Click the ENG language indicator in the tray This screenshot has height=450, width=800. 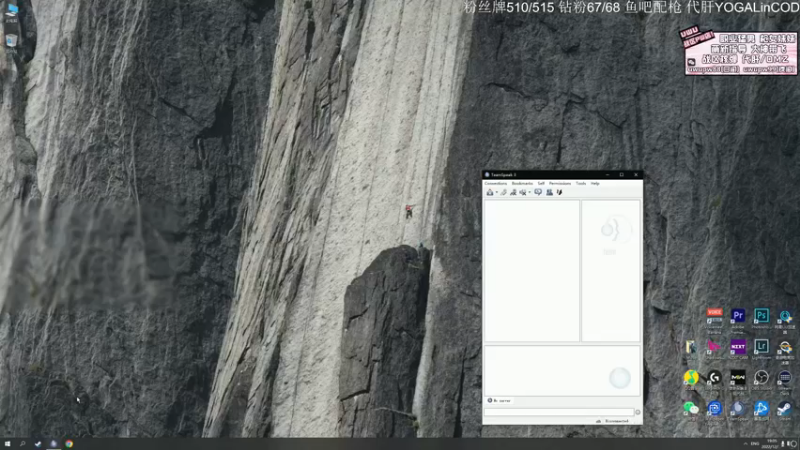[x=755, y=444]
